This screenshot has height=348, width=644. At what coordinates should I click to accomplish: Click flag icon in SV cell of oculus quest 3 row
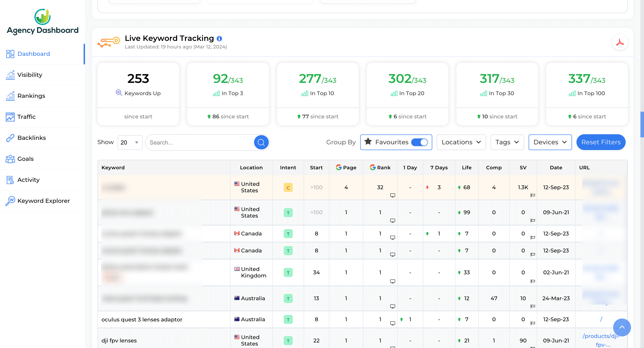[532, 323]
